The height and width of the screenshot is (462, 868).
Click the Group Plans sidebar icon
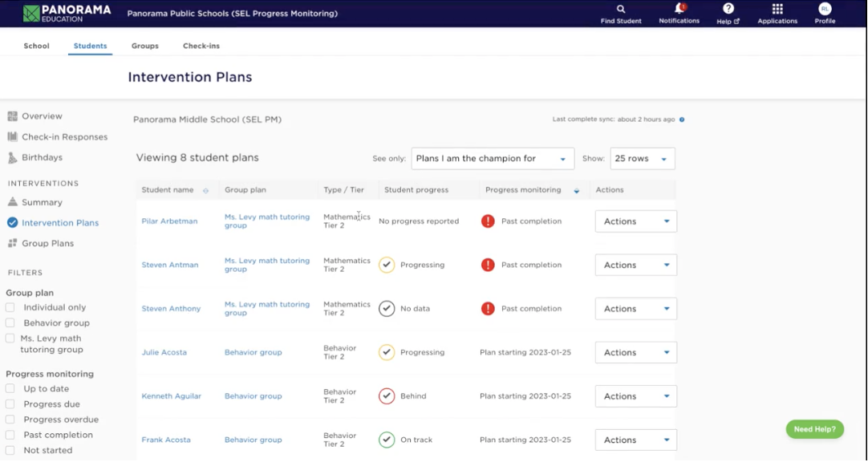coord(13,243)
